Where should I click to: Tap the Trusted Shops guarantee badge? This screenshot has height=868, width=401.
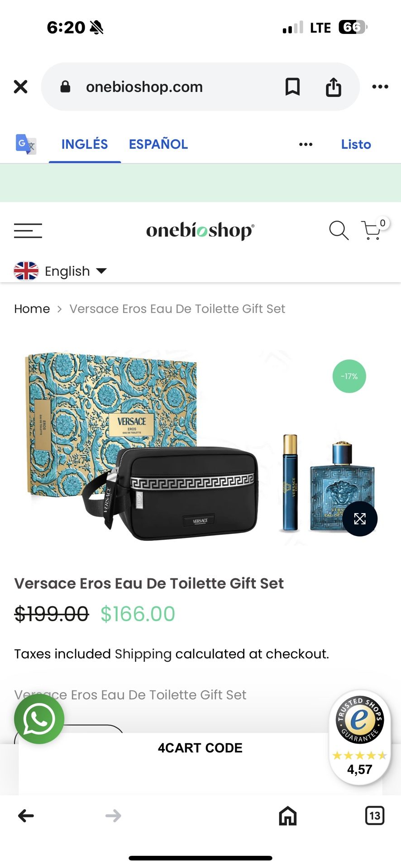coord(360,737)
